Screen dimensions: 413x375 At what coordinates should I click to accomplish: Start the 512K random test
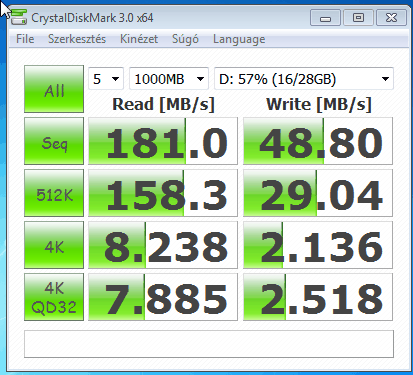point(54,193)
